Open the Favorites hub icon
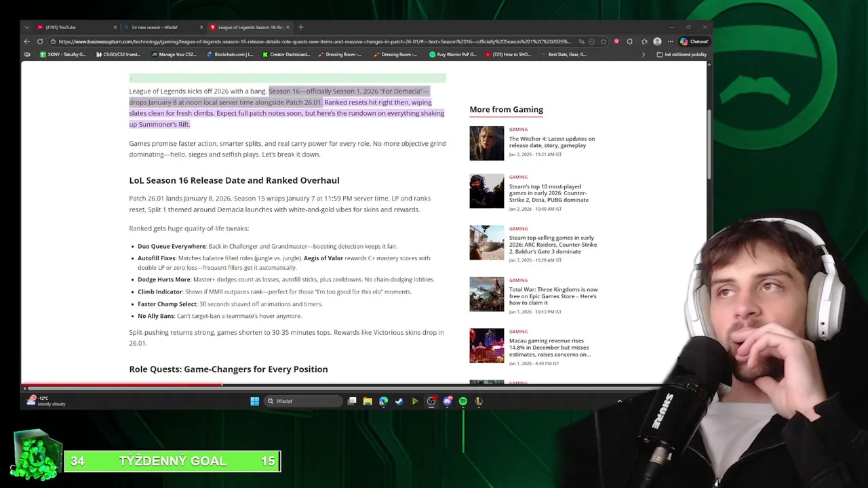The width and height of the screenshot is (868, 488). coord(644,41)
